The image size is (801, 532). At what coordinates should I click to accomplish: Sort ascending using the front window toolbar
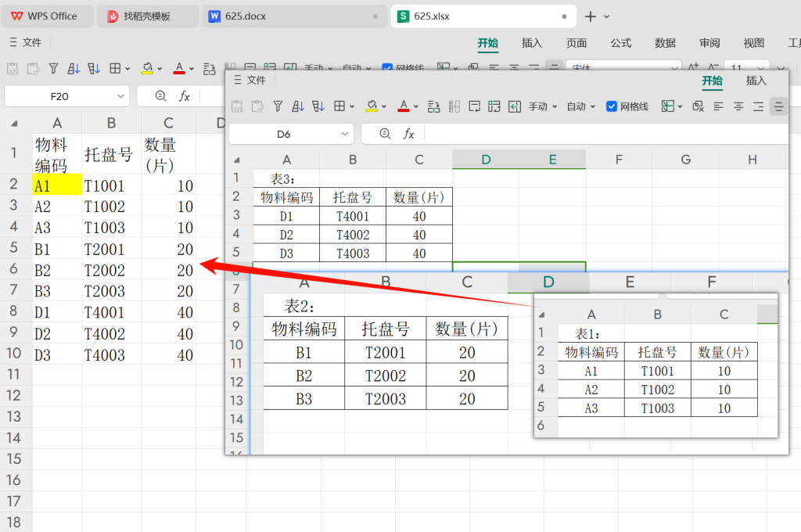[298, 106]
